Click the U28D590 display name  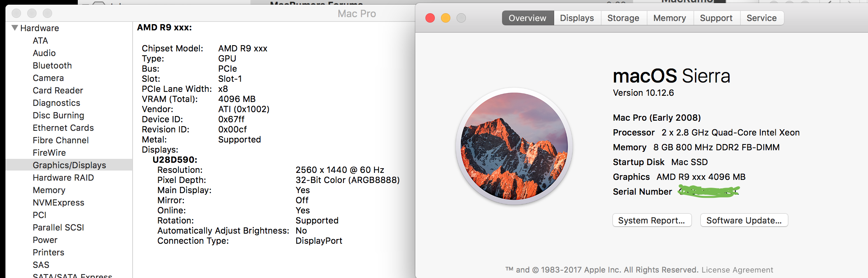coord(175,160)
